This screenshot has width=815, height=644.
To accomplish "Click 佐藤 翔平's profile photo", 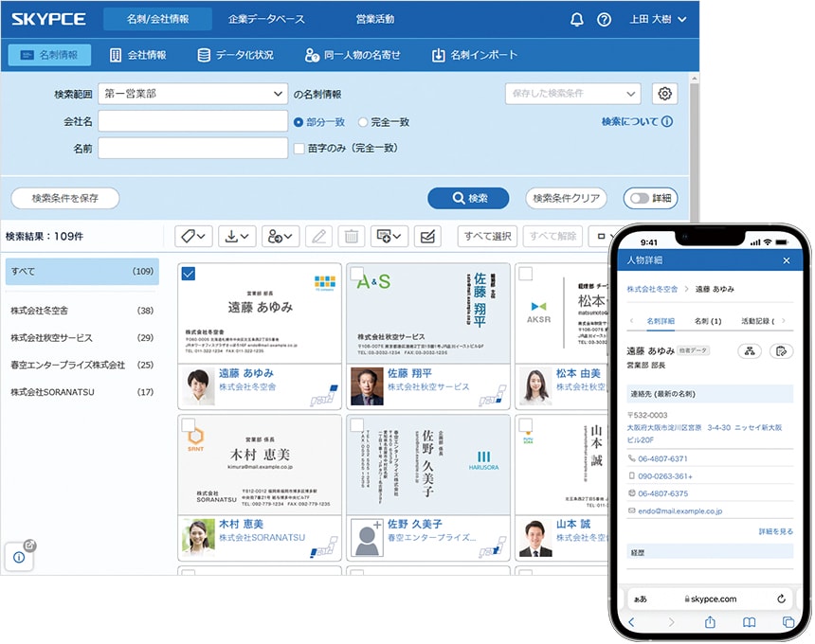I will [367, 387].
